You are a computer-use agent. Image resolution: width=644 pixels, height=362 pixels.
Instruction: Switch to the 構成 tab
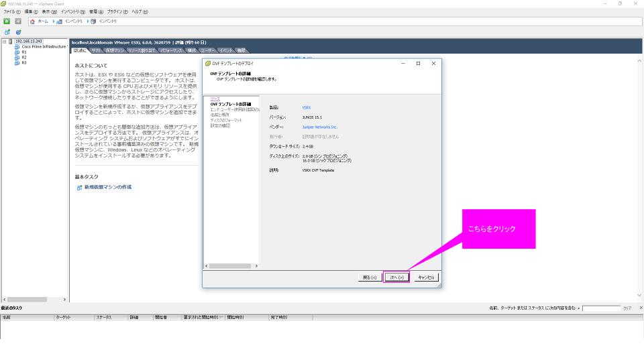(x=192, y=50)
